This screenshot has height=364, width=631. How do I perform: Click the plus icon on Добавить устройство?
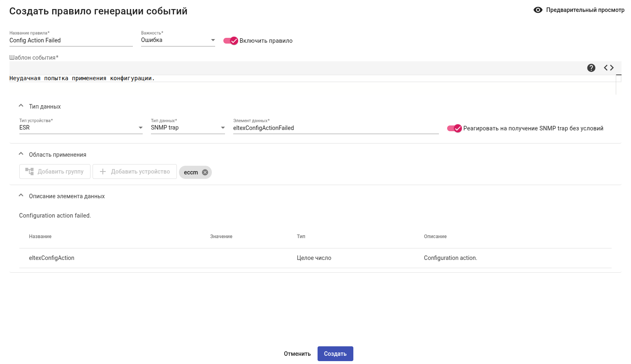click(x=103, y=172)
